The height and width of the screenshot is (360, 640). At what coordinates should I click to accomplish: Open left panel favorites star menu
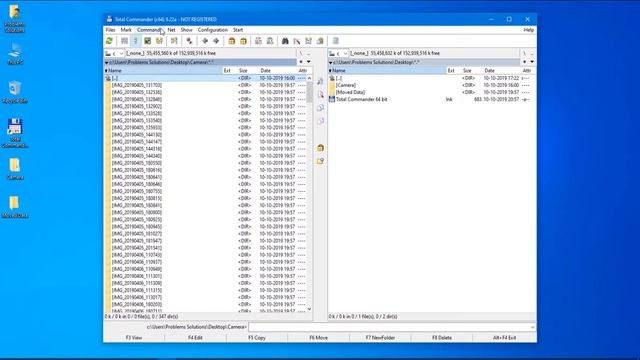point(301,62)
